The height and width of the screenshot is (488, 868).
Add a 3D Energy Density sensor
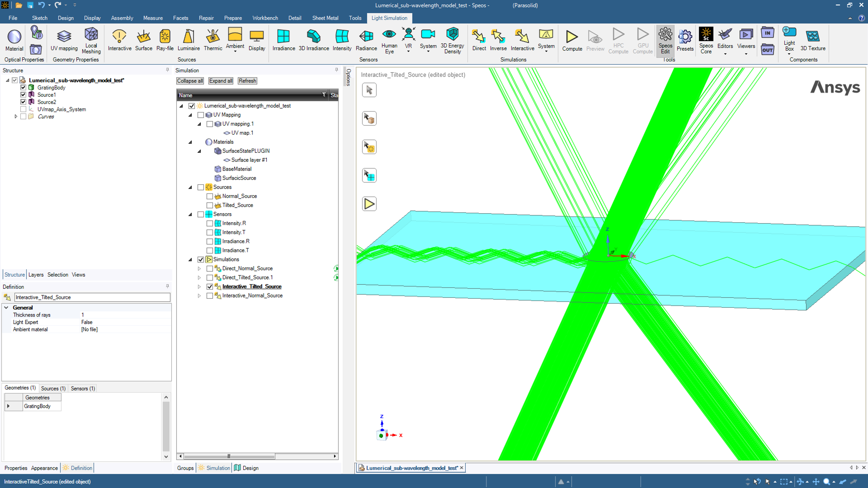452,40
